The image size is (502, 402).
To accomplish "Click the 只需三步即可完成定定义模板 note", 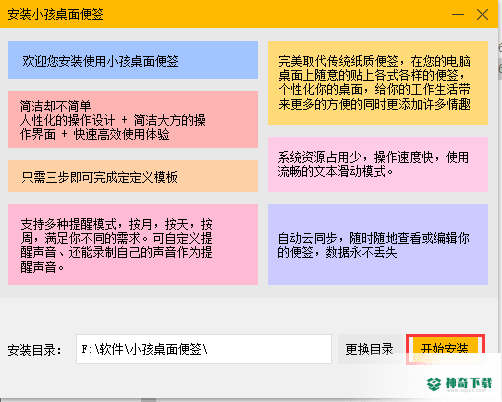I will [133, 176].
